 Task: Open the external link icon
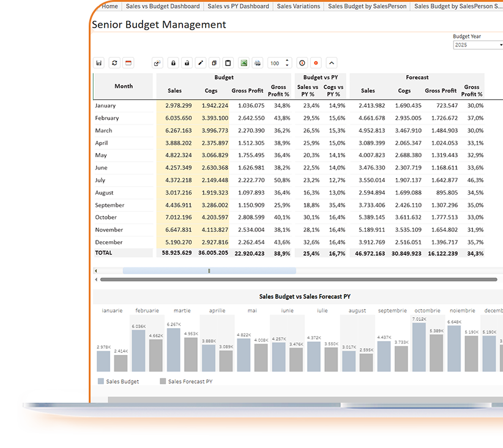[x=157, y=63]
